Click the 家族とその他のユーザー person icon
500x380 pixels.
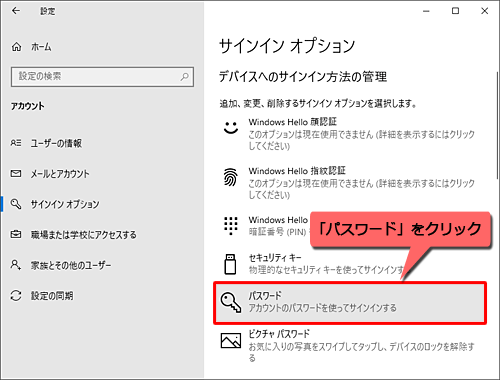(16, 265)
